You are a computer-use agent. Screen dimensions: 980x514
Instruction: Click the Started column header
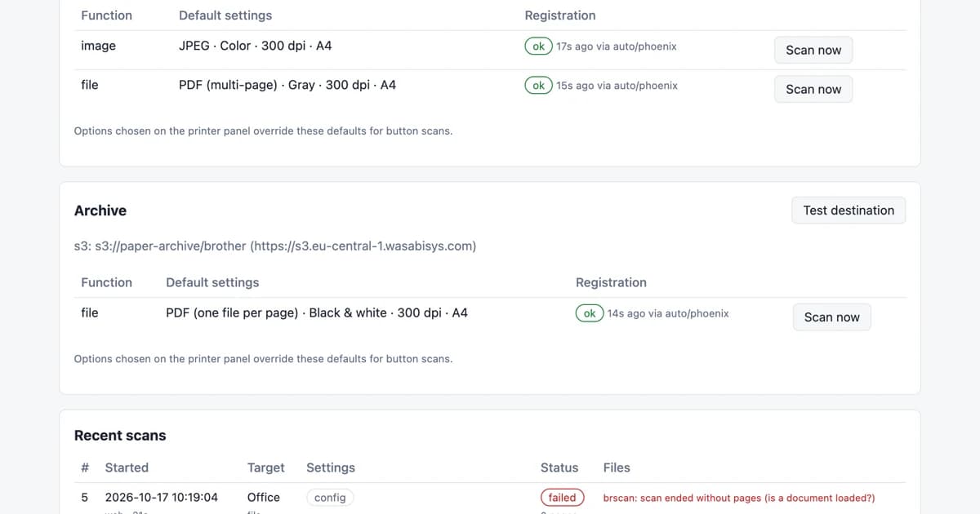tap(127, 467)
